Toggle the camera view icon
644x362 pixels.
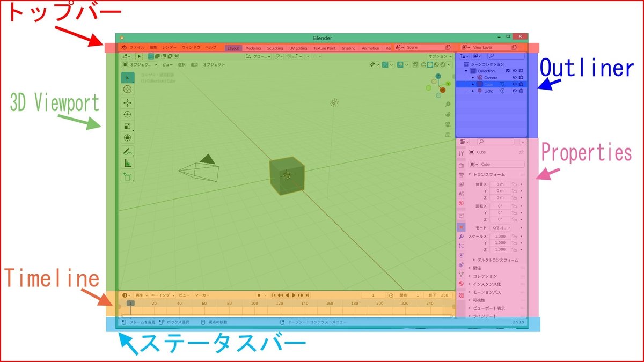(448, 124)
